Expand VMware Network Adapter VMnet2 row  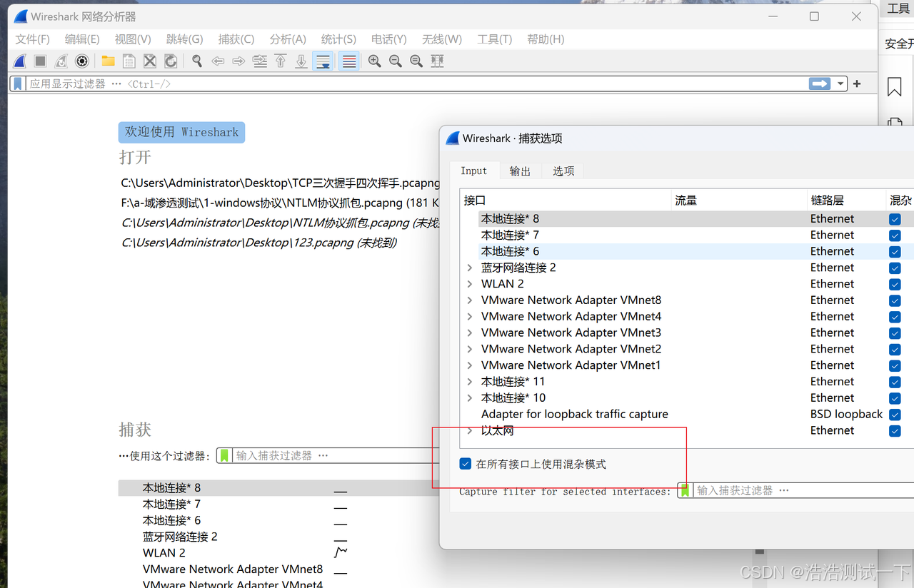point(470,350)
